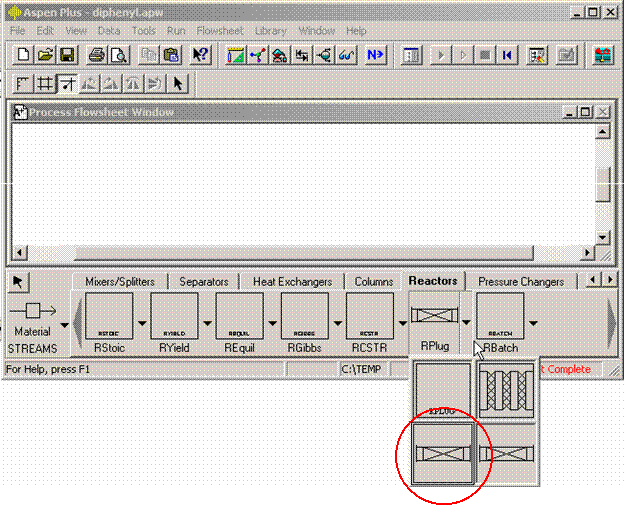
Task: Open the RStoic icon dropdown arrow
Action: (x=142, y=324)
